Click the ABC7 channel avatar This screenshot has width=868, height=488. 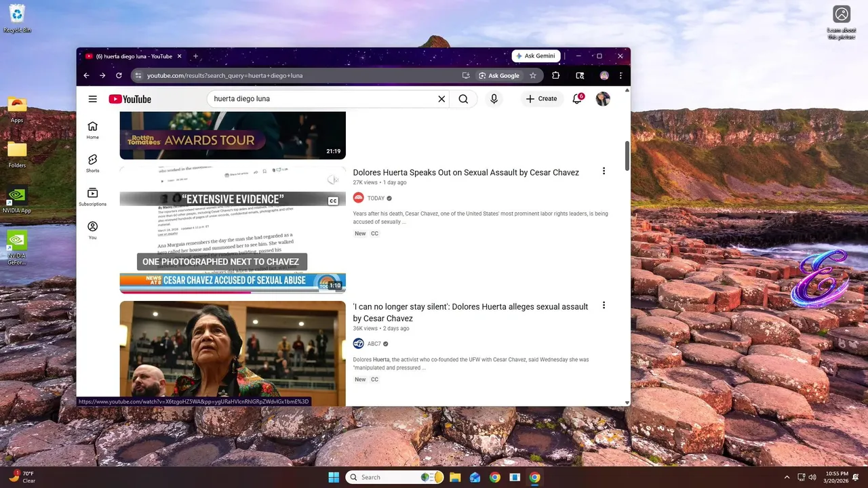358,344
